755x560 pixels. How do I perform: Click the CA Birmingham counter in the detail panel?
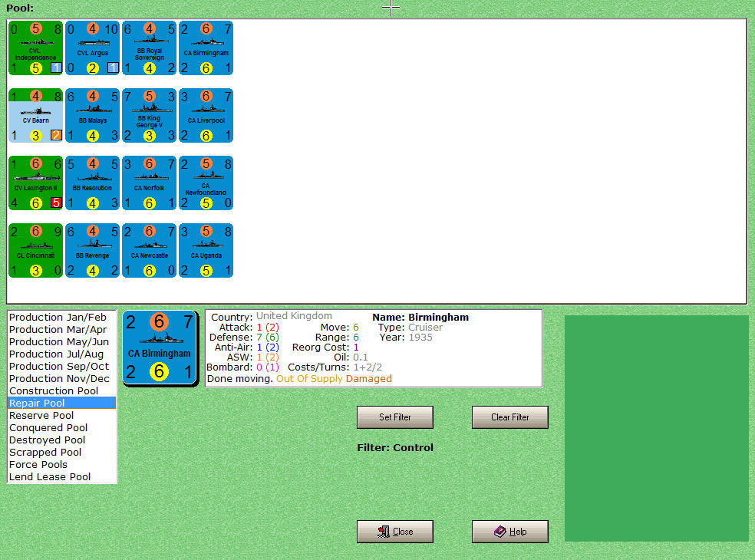[x=160, y=348]
